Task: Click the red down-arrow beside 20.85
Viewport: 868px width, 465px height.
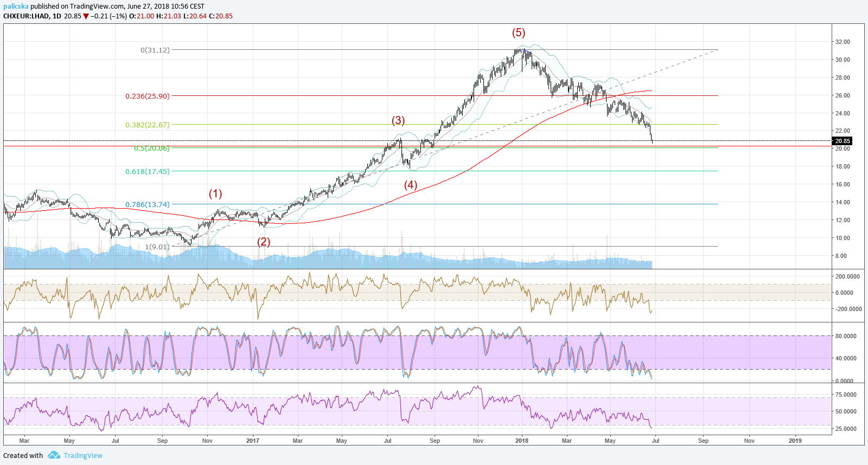Action: point(86,16)
